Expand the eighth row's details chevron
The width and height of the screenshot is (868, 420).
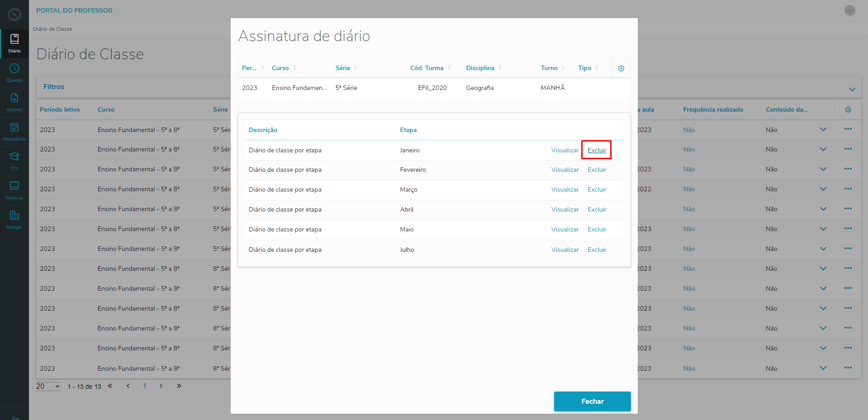point(823,269)
